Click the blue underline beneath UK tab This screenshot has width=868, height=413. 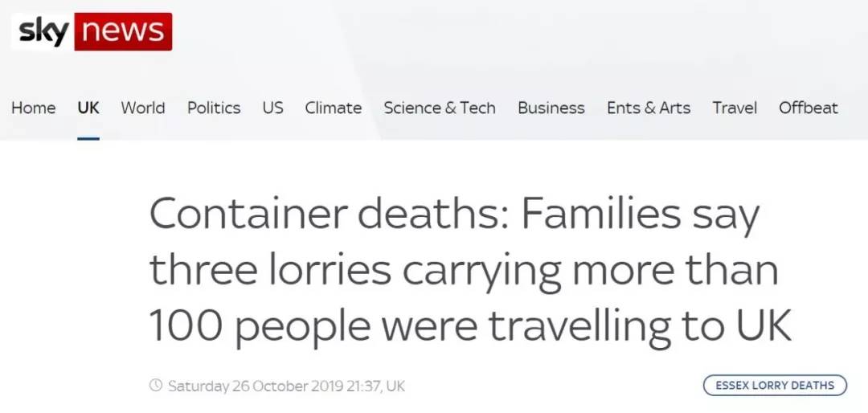tap(88, 138)
